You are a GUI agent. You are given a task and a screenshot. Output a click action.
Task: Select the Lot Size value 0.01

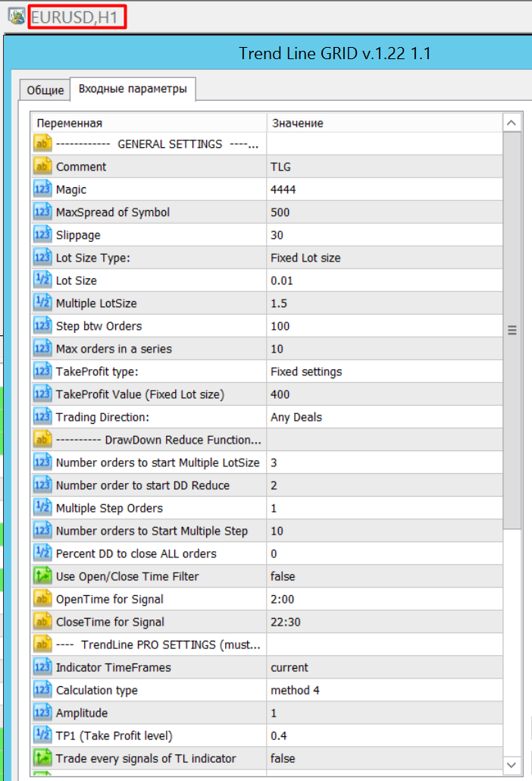click(385, 281)
